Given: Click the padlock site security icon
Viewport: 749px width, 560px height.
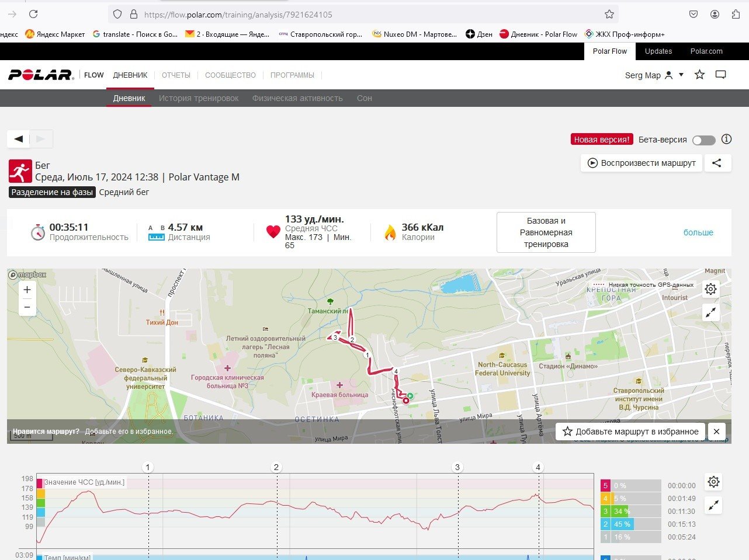Looking at the screenshot, I should [x=133, y=14].
